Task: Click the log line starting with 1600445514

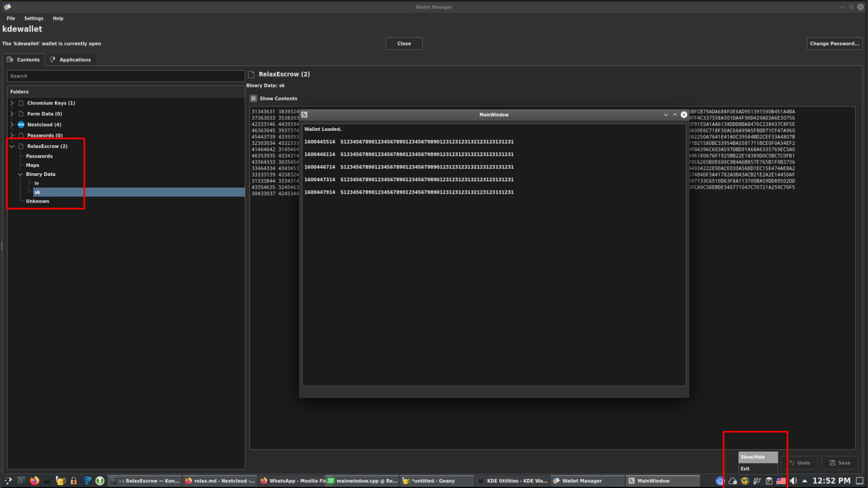Action: click(x=409, y=142)
